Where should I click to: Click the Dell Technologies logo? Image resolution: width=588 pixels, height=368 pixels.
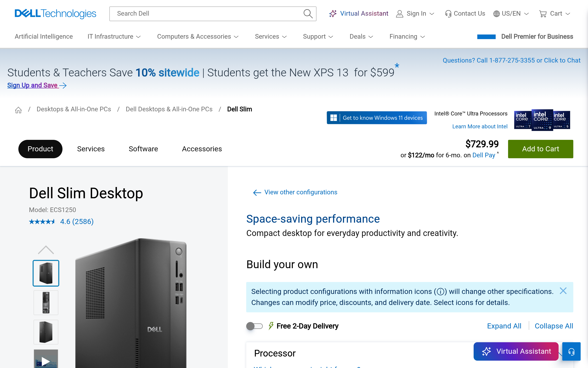click(55, 14)
